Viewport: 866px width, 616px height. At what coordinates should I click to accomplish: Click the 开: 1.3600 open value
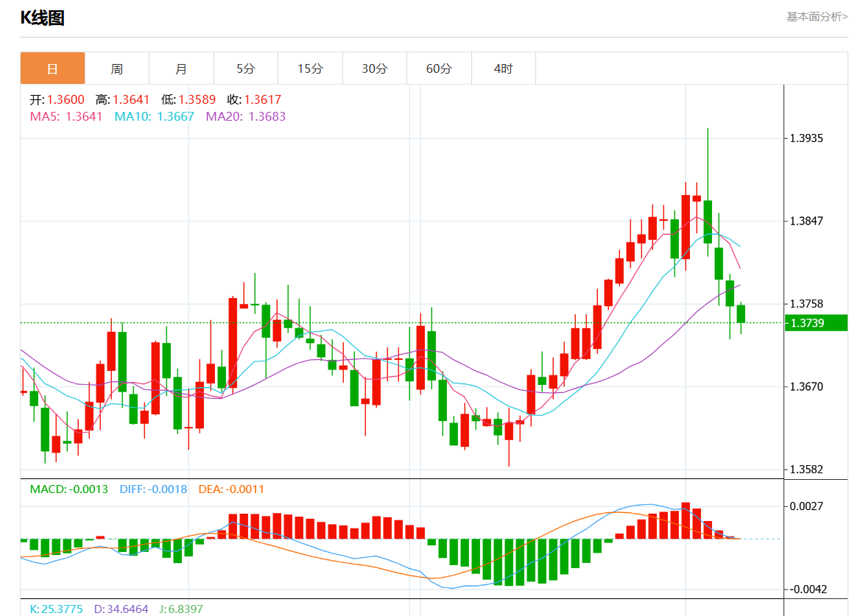tap(57, 99)
